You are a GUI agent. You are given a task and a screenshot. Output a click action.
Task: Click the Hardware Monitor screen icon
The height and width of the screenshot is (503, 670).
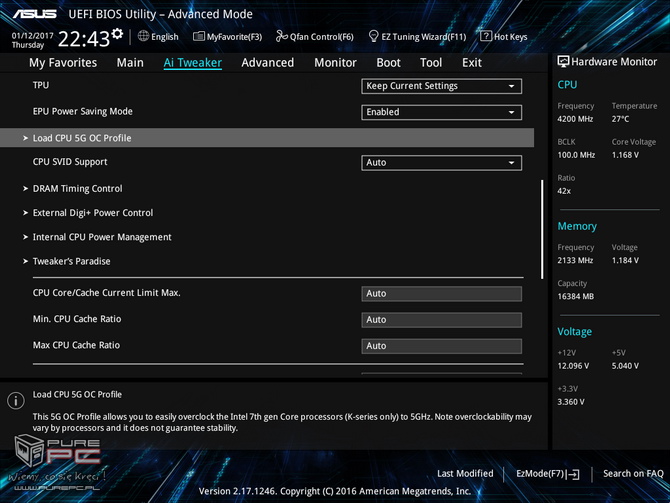pos(563,62)
